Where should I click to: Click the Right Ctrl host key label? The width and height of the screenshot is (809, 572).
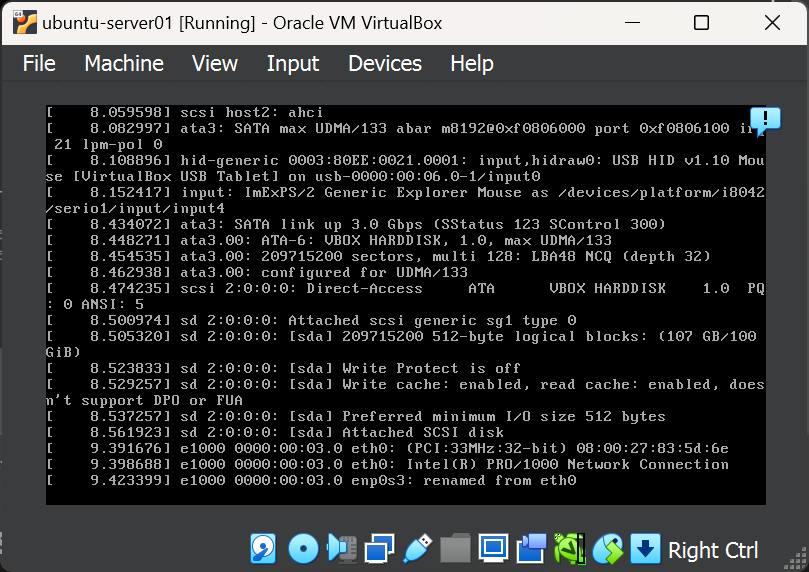(713, 549)
